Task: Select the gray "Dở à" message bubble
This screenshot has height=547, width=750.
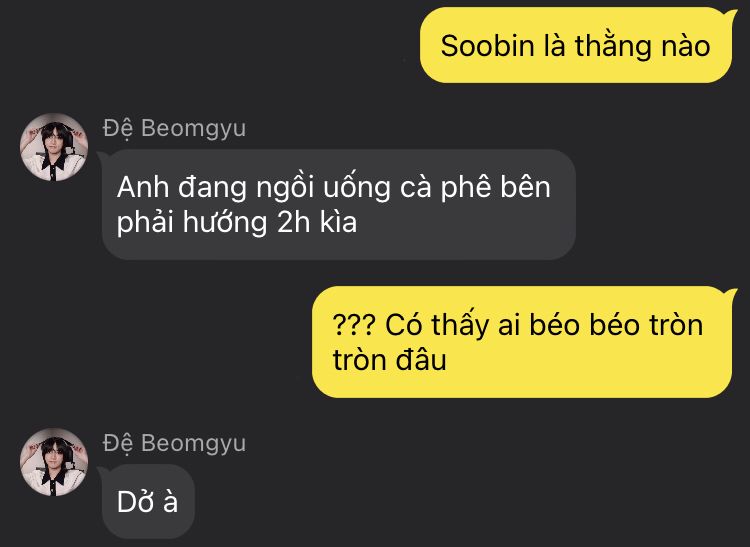Action: [147, 502]
